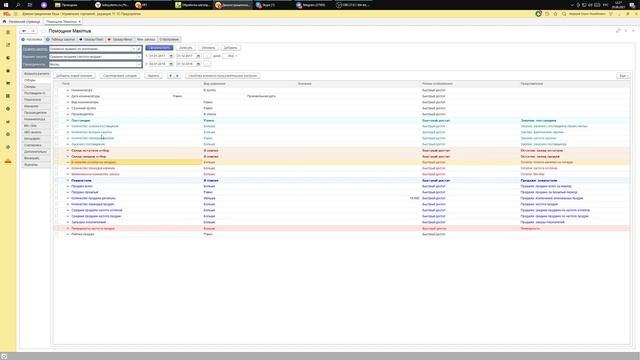Open the green notifications bell icon
This screenshot has height=360, width=640.
point(538,14)
